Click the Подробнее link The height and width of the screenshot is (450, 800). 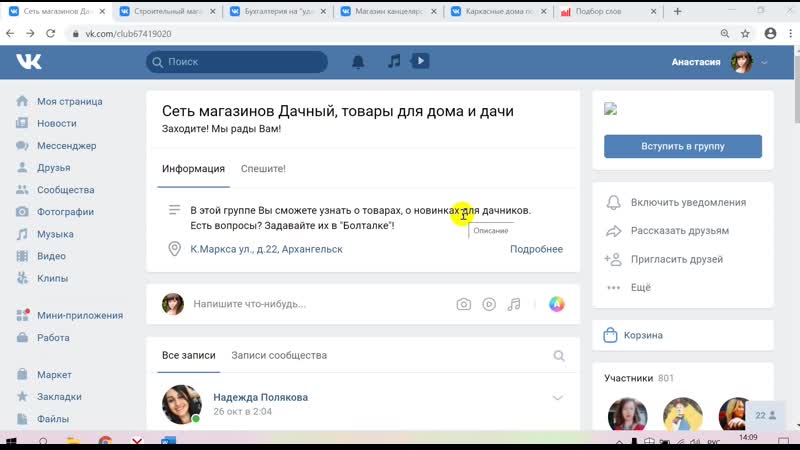click(x=536, y=249)
